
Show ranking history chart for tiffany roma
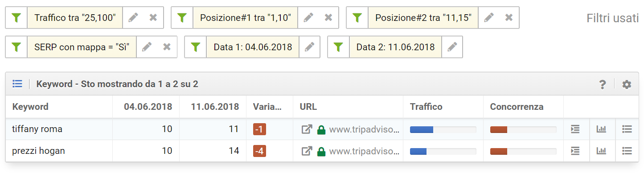pyautogui.click(x=602, y=129)
